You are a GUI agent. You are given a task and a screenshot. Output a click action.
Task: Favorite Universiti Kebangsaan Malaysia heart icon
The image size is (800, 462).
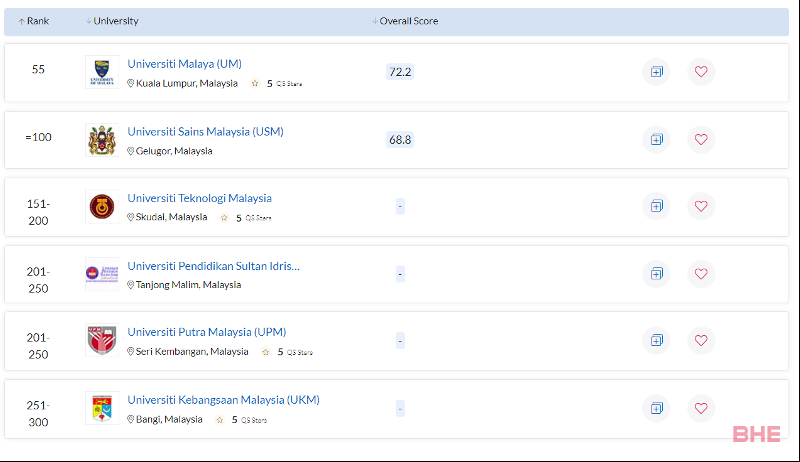[x=701, y=408]
